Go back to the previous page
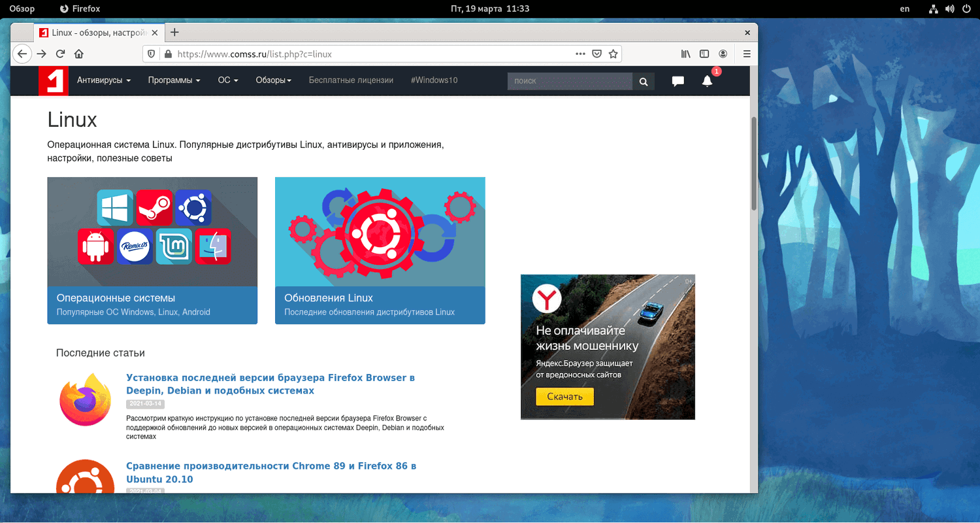This screenshot has height=523, width=980. pos(22,54)
